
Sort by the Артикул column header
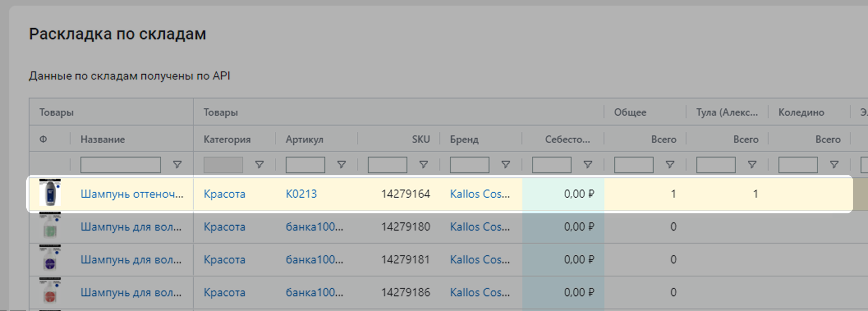[x=304, y=139]
